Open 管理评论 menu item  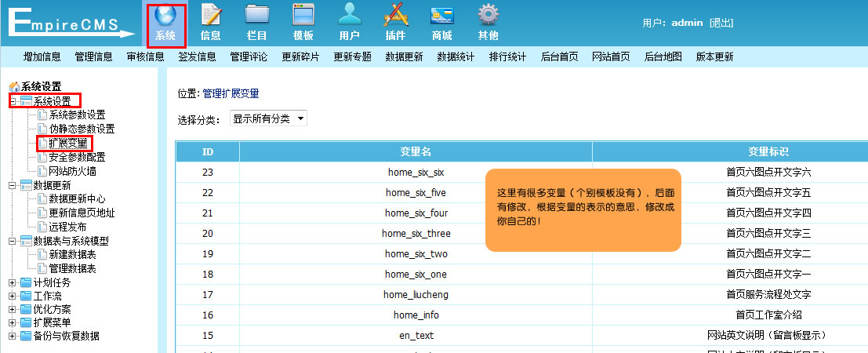click(249, 56)
